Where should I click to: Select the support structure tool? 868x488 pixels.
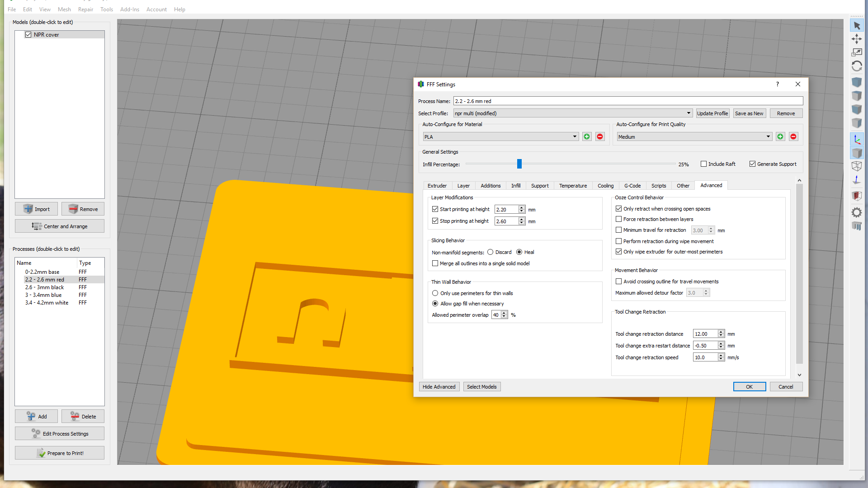tap(856, 226)
